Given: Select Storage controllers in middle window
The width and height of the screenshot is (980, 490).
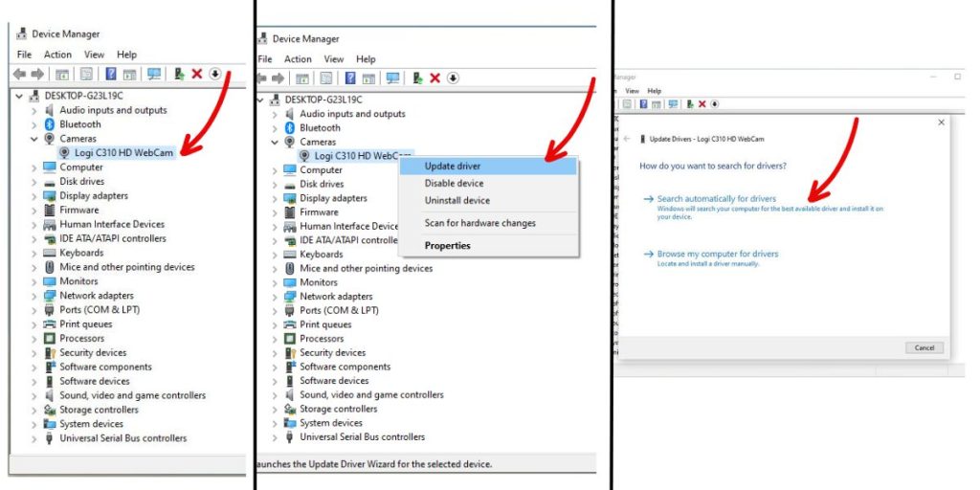Looking at the screenshot, I should [x=338, y=409].
